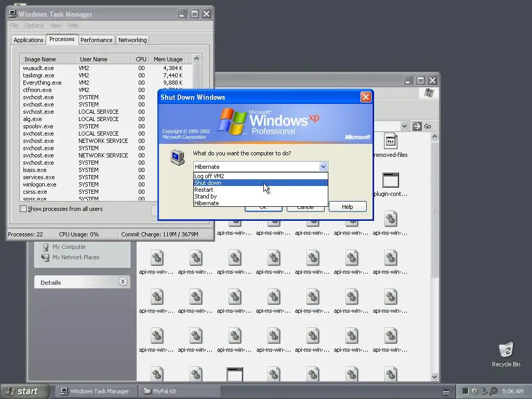The image size is (532, 399).
Task: Switch to the Processes tab
Action: coord(62,39)
